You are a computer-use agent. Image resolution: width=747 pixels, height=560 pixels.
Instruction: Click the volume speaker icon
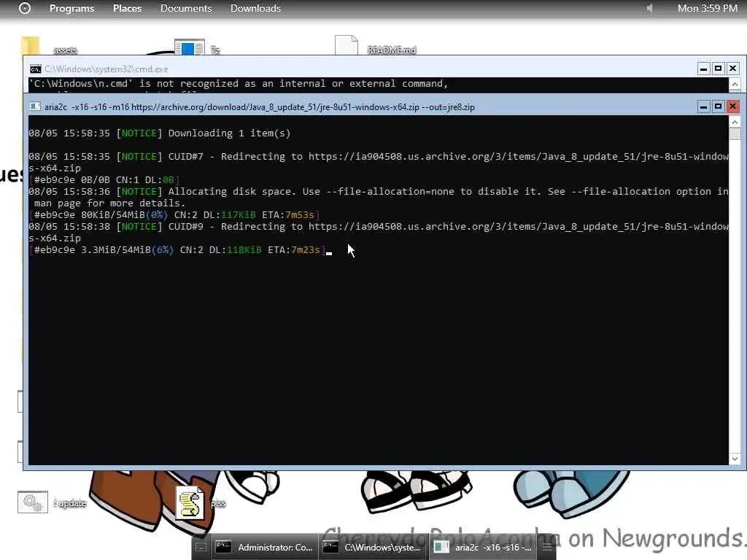click(649, 8)
